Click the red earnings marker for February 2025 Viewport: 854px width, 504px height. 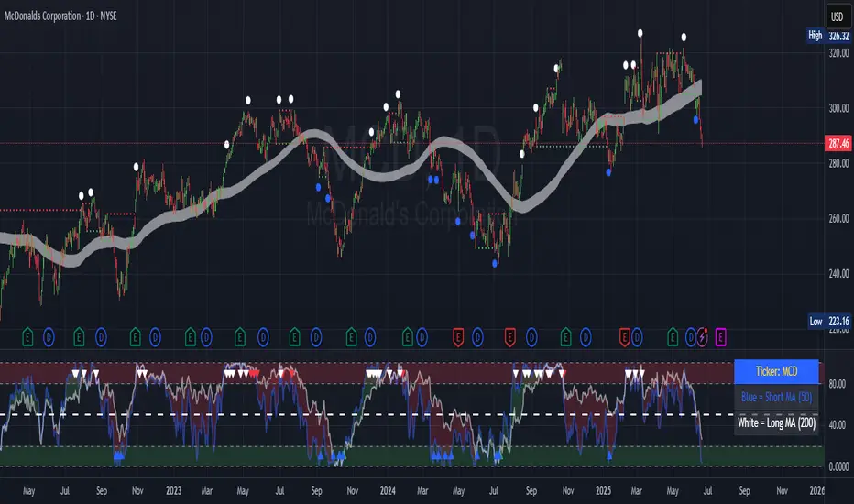[x=625, y=338]
